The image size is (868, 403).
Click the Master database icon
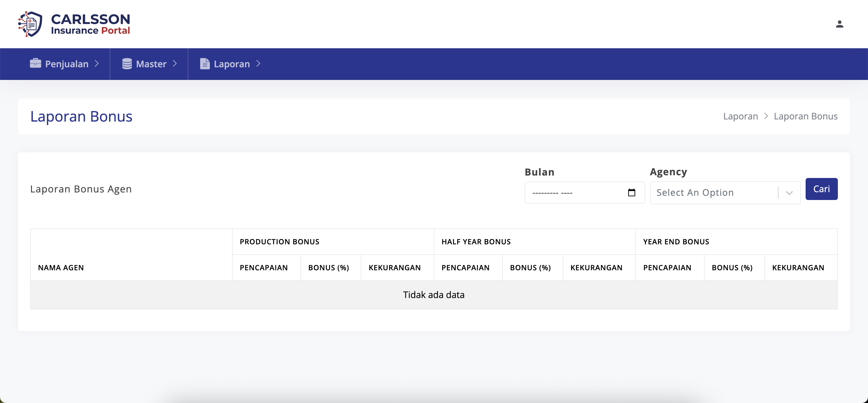click(127, 63)
